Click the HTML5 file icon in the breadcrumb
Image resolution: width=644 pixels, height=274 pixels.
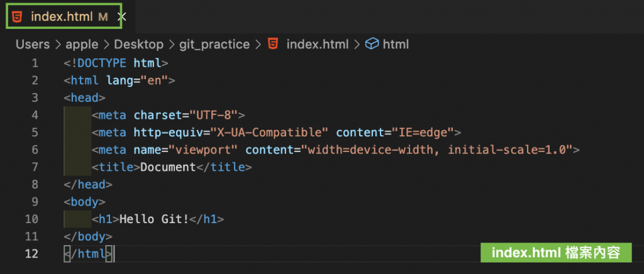click(x=272, y=44)
